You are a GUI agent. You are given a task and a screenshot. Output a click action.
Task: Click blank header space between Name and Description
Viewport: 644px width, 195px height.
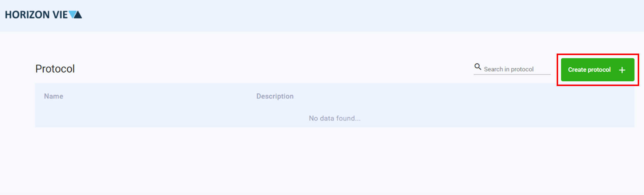pyautogui.click(x=159, y=96)
